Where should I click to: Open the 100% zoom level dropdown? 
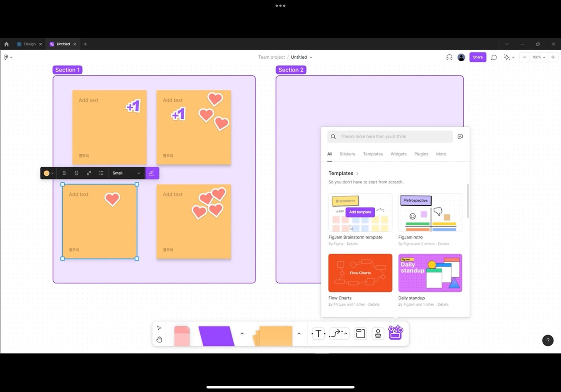pos(539,57)
